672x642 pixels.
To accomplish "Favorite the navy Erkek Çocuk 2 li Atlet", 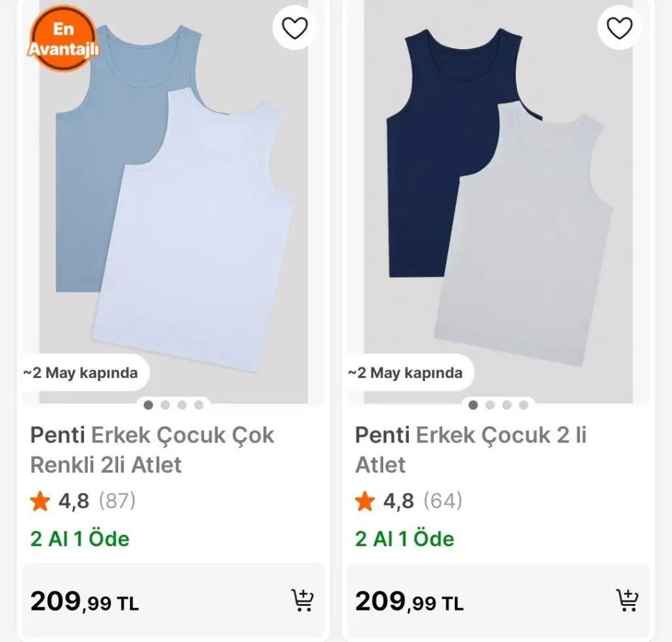I will coord(619,28).
